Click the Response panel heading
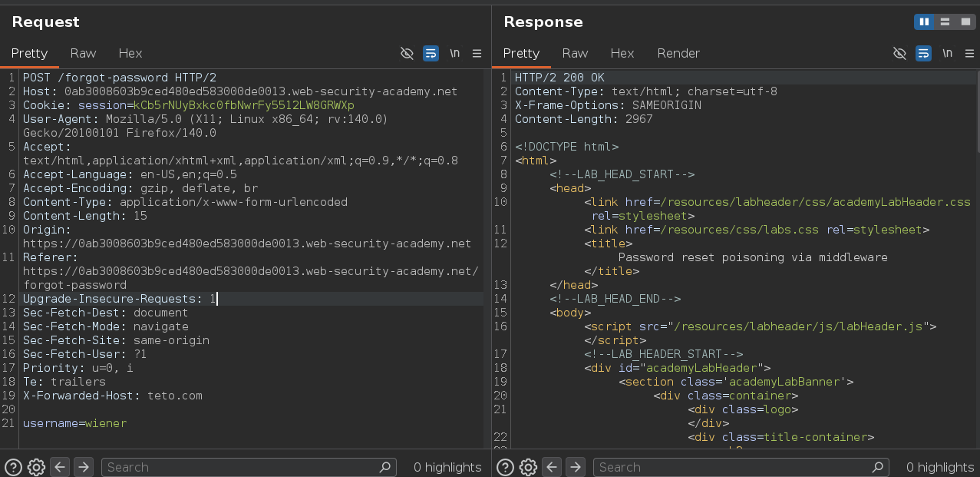Image resolution: width=980 pixels, height=477 pixels. click(x=543, y=22)
